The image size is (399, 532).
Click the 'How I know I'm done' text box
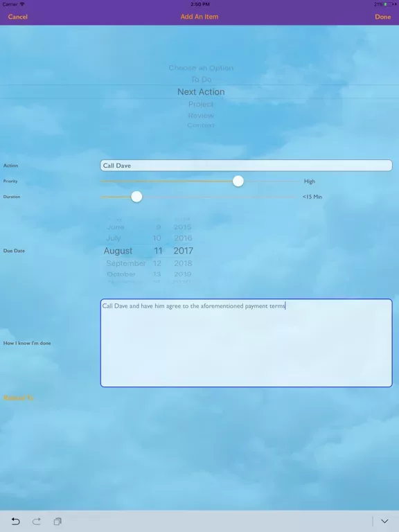(247, 343)
